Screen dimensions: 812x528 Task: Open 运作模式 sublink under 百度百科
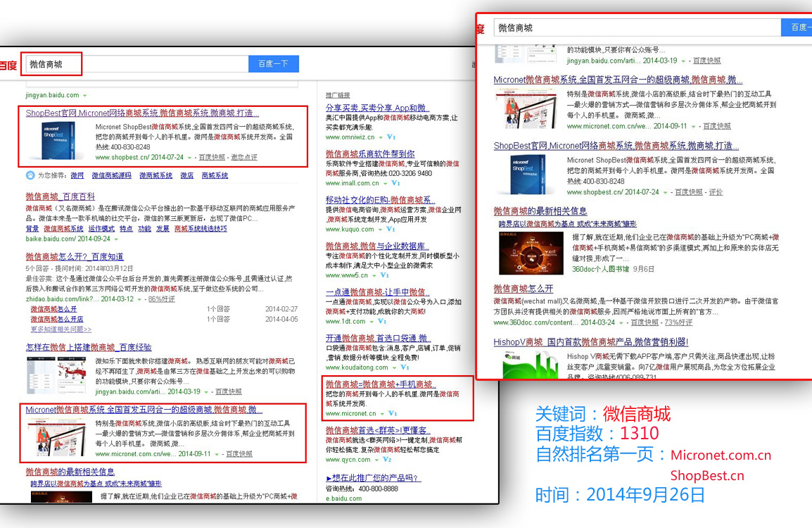coord(101,229)
